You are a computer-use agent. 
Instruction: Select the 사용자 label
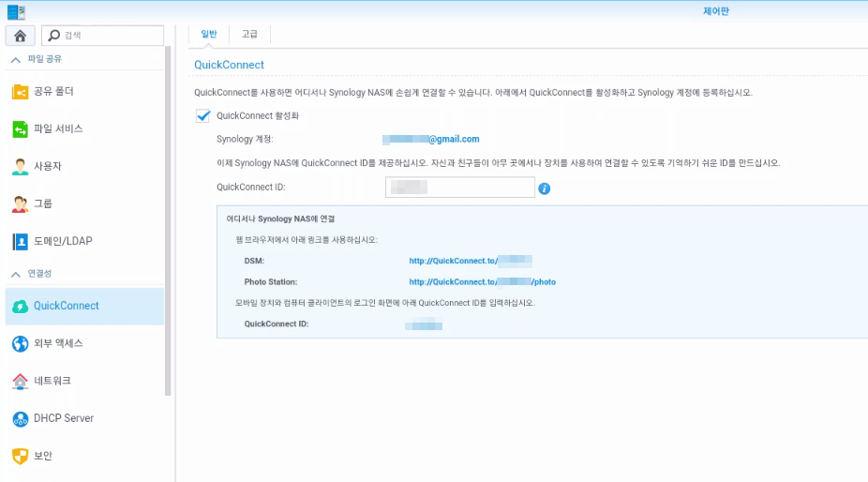coord(48,166)
